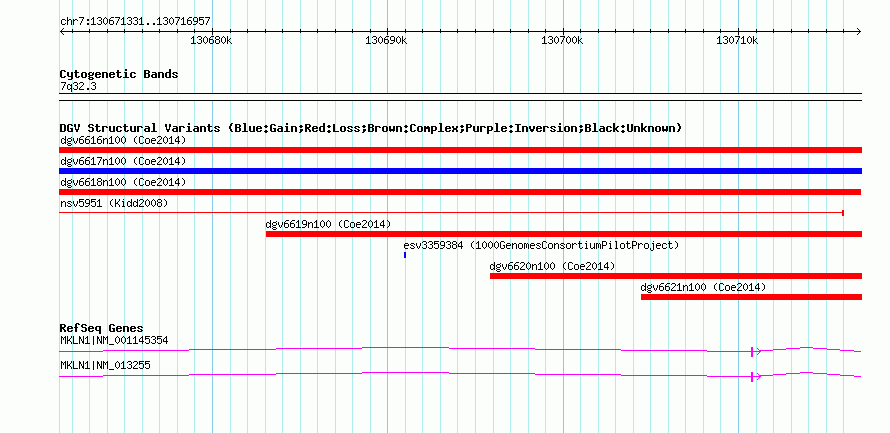Open label nsv5951 (Kidd2008)
890x433 pixels.
pyautogui.click(x=114, y=203)
